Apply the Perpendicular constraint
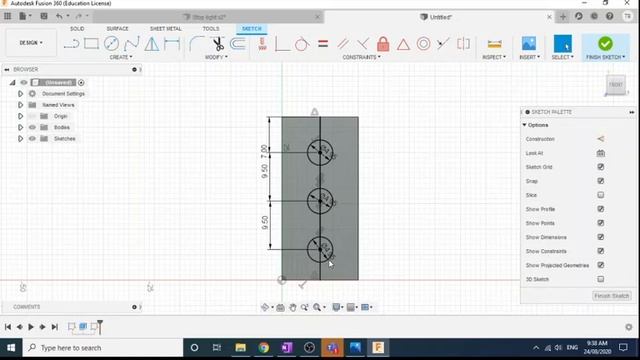Screen dimensions: 640x360 363,44
